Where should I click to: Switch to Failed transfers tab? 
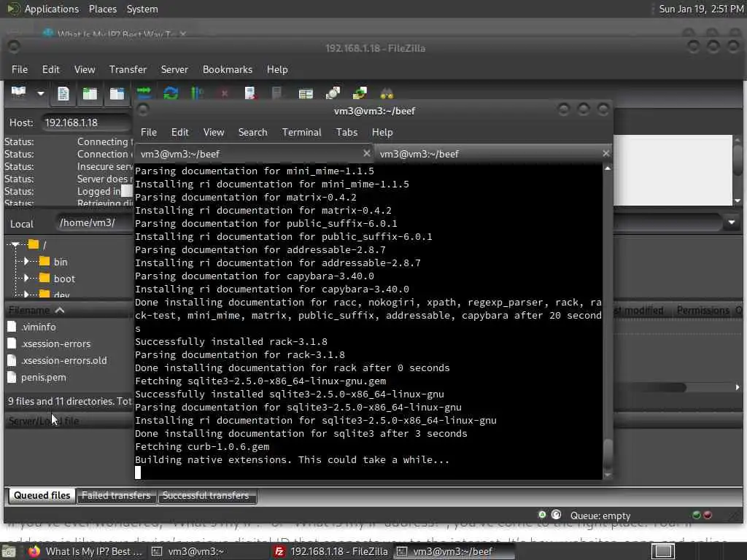pos(116,496)
